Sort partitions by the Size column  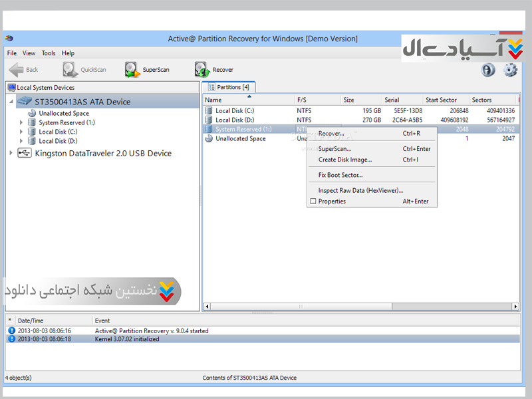(348, 100)
